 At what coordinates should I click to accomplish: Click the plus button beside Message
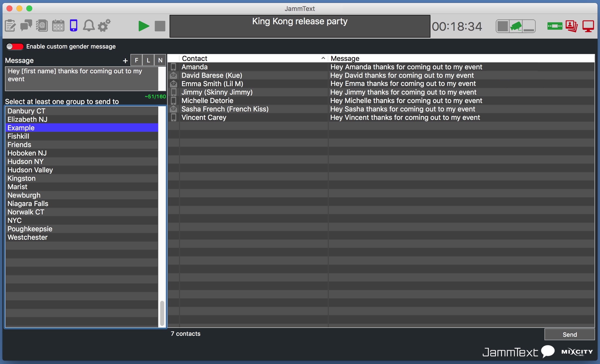(x=125, y=61)
